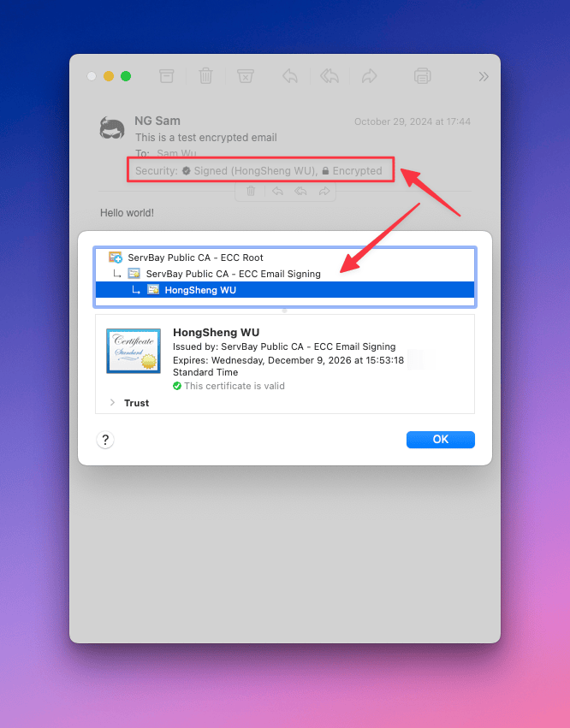Click the date October 29, 2024 at 17:44
This screenshot has width=570, height=728.
[x=413, y=121]
